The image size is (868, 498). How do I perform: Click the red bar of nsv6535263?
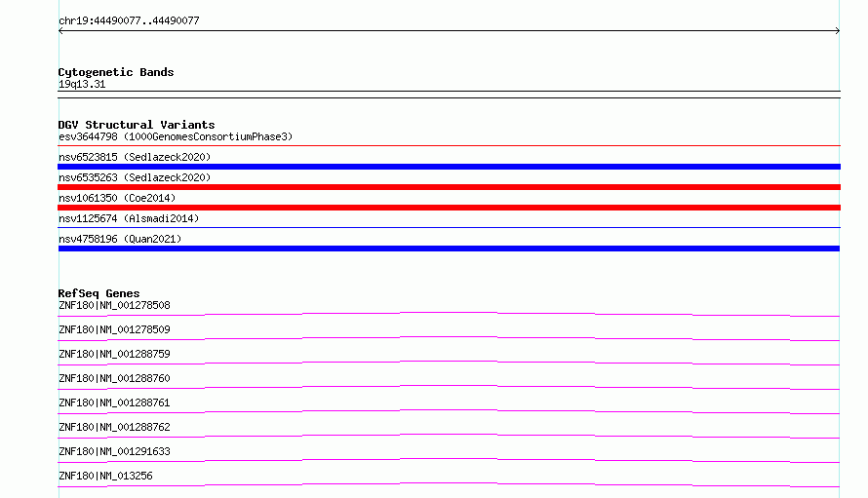tap(449, 187)
